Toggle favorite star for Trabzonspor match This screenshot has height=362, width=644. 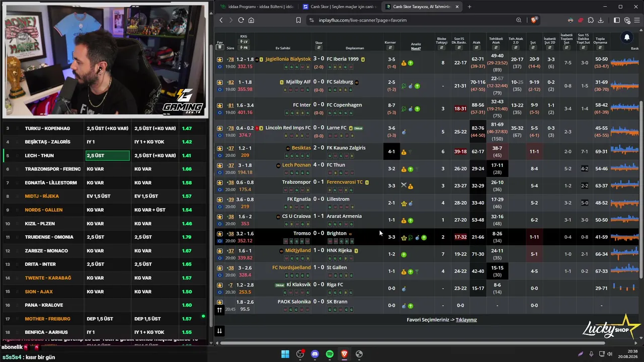tap(220, 183)
